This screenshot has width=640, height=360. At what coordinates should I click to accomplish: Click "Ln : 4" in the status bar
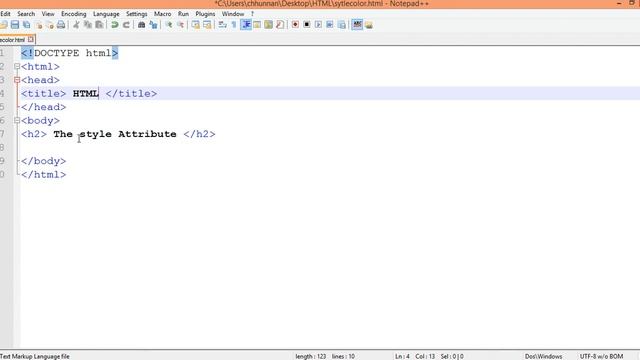[x=402, y=356]
